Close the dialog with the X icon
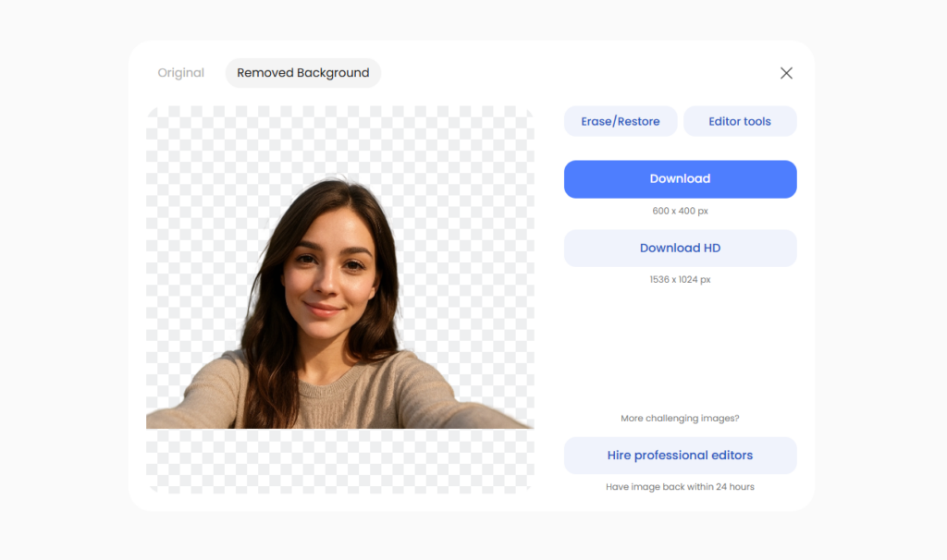Screen dimensions: 947x560 point(786,73)
